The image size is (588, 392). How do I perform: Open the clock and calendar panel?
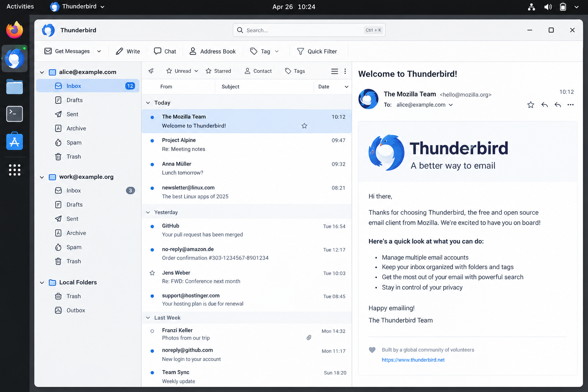click(x=294, y=7)
